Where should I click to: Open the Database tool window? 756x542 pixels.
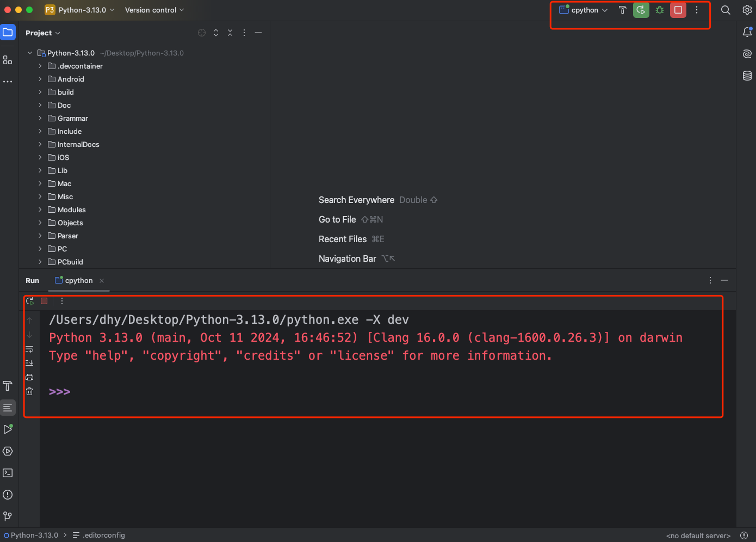(747, 76)
